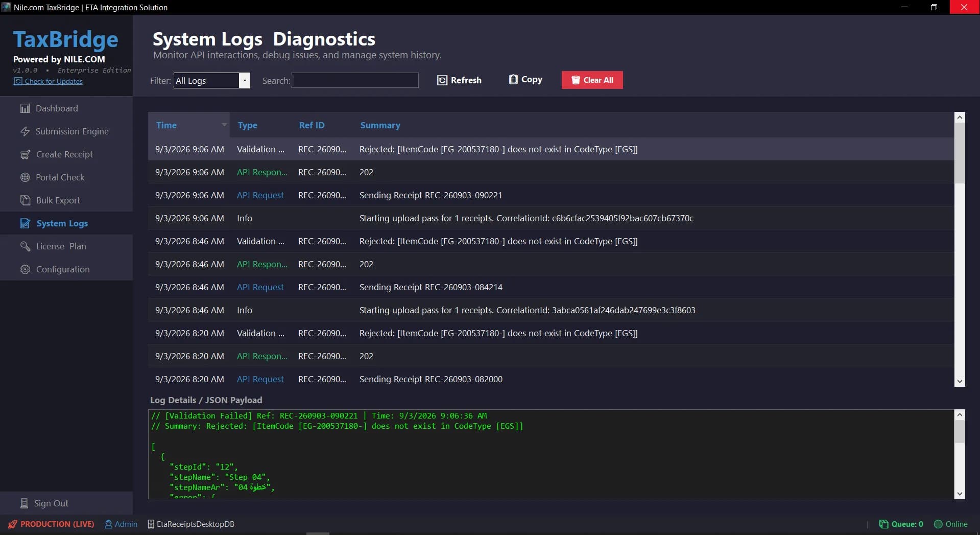This screenshot has height=535, width=980.
Task: Focus the Search input field
Action: pos(355,80)
